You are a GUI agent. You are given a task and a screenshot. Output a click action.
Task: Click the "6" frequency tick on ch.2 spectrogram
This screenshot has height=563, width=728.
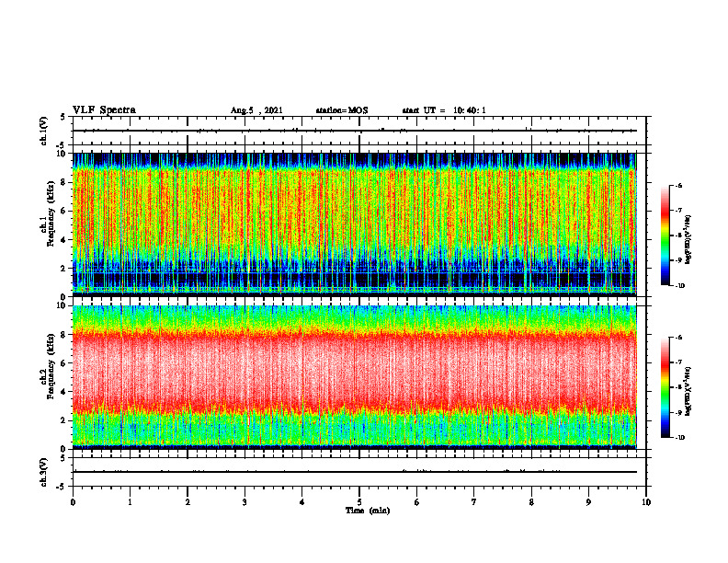coord(65,363)
